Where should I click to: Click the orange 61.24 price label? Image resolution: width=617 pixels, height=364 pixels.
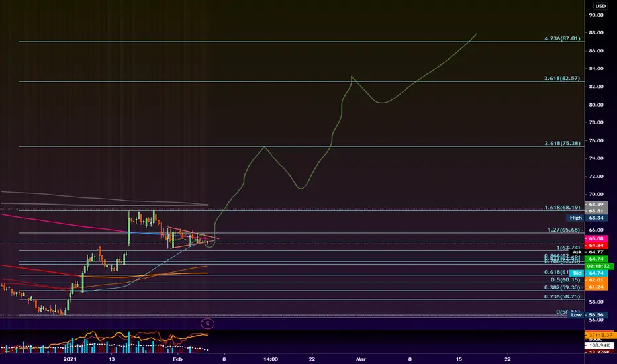click(x=596, y=287)
